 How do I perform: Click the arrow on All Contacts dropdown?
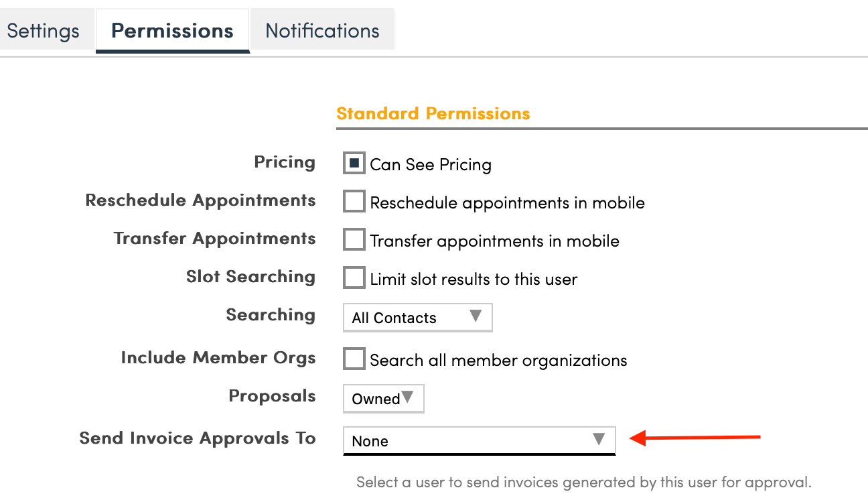tap(476, 316)
